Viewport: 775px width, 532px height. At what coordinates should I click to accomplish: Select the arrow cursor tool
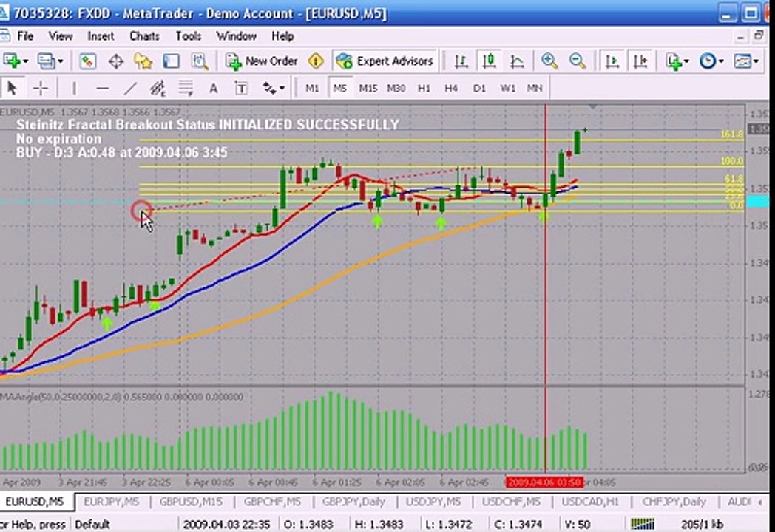click(13, 89)
